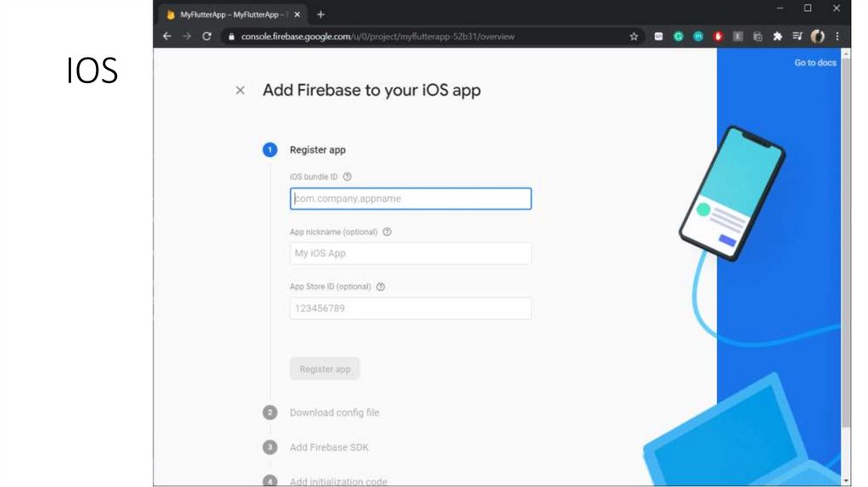Follow the Go to docs link
Image resolution: width=868 pixels, height=487 pixels.
point(815,63)
